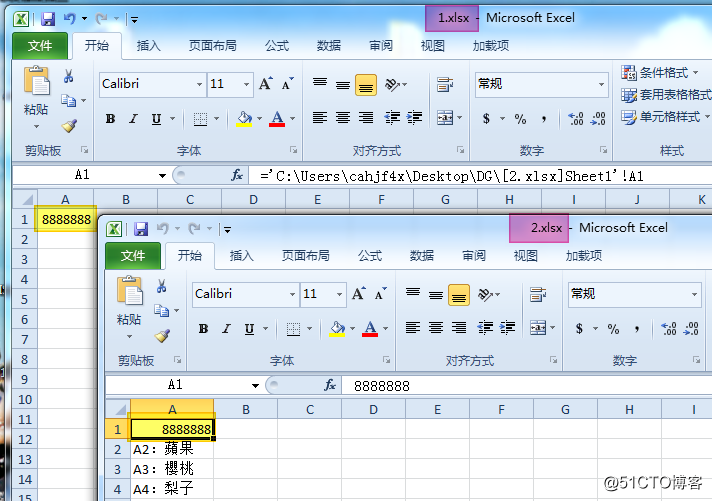Apply comma style in 1.xlsx ribbon

544,119
